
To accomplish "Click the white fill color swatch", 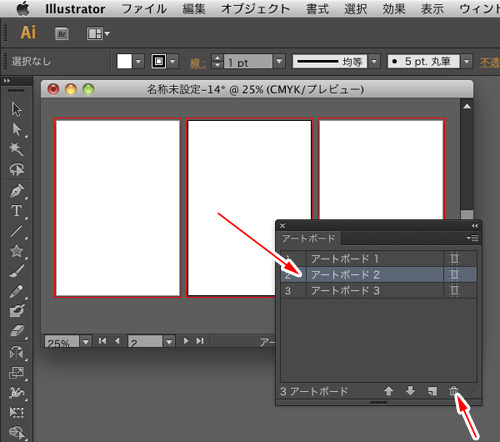I will tap(124, 61).
